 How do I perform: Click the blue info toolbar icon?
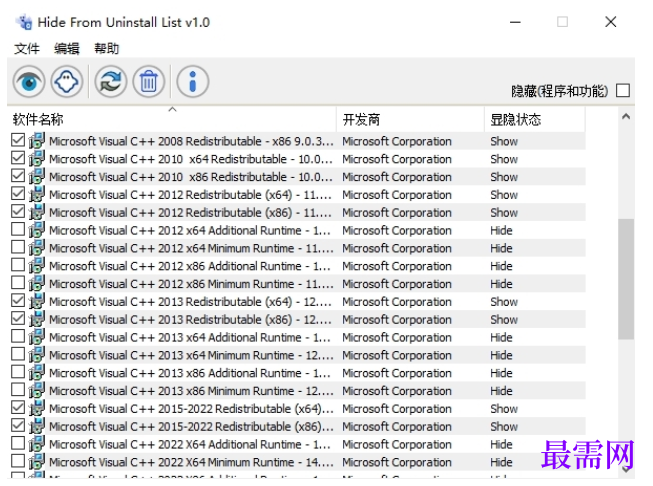(x=192, y=82)
